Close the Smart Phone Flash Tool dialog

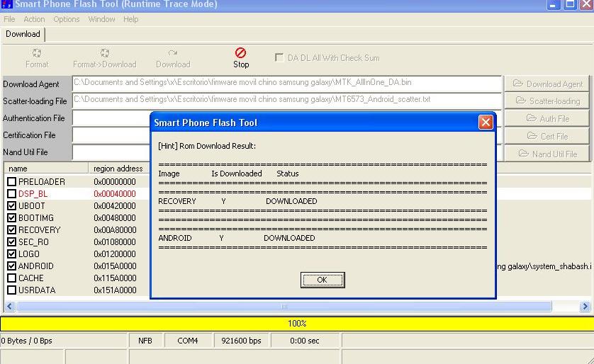486,123
